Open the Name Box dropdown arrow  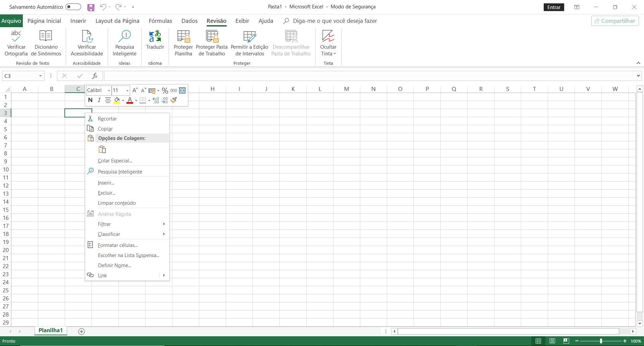(40, 76)
